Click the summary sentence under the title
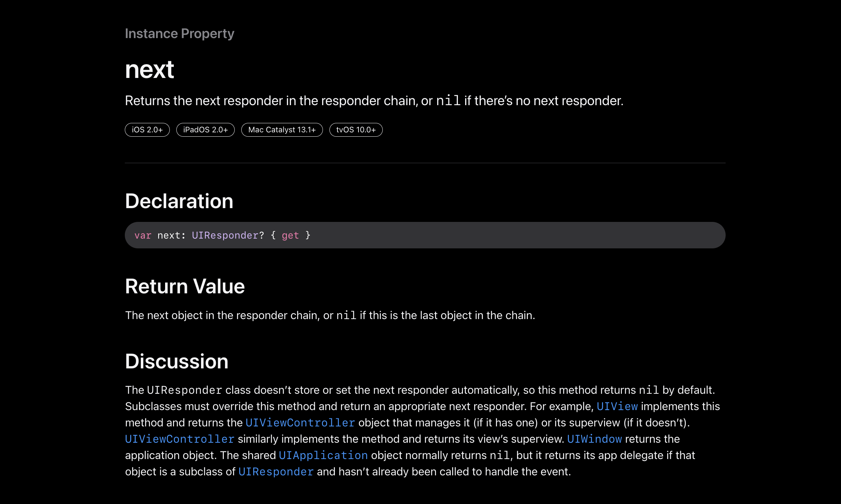Screen dimensions: 841x504 [x=374, y=101]
